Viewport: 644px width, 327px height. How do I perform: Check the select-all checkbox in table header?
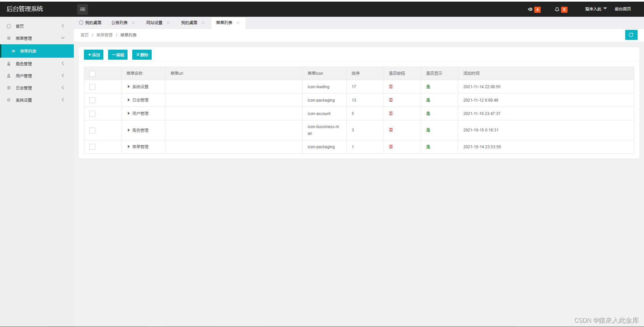click(x=92, y=73)
